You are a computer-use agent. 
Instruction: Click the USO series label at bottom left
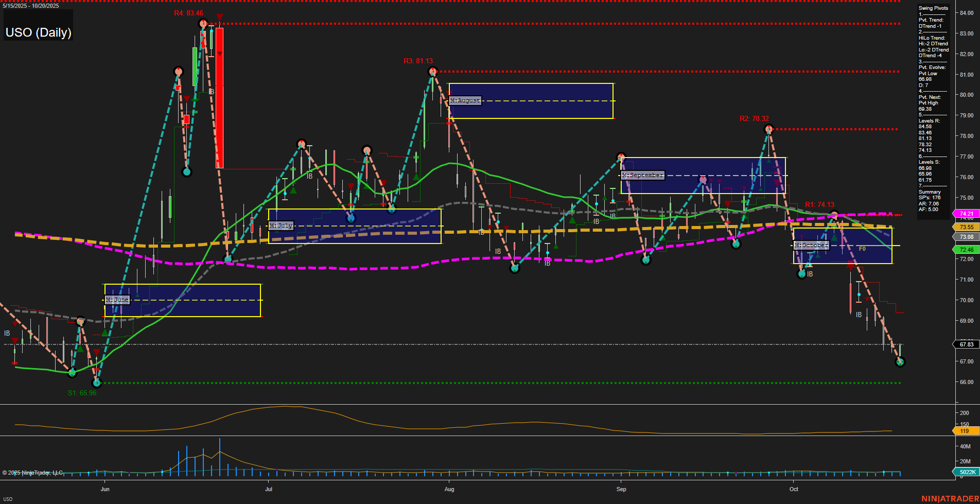[7, 499]
